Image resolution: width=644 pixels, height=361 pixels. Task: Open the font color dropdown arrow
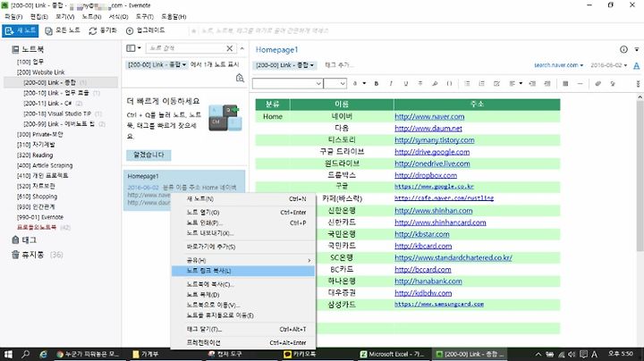tap(364, 84)
